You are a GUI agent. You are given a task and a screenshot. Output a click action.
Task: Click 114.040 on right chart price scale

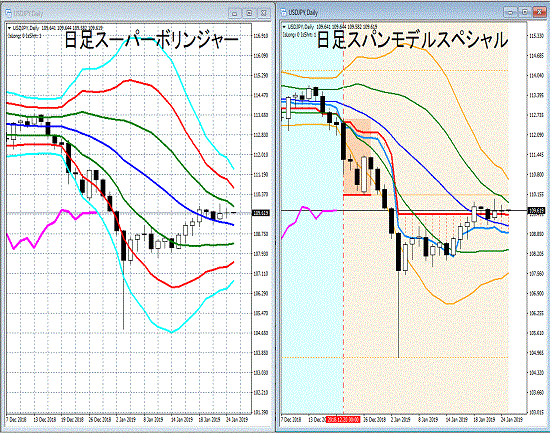(x=536, y=75)
